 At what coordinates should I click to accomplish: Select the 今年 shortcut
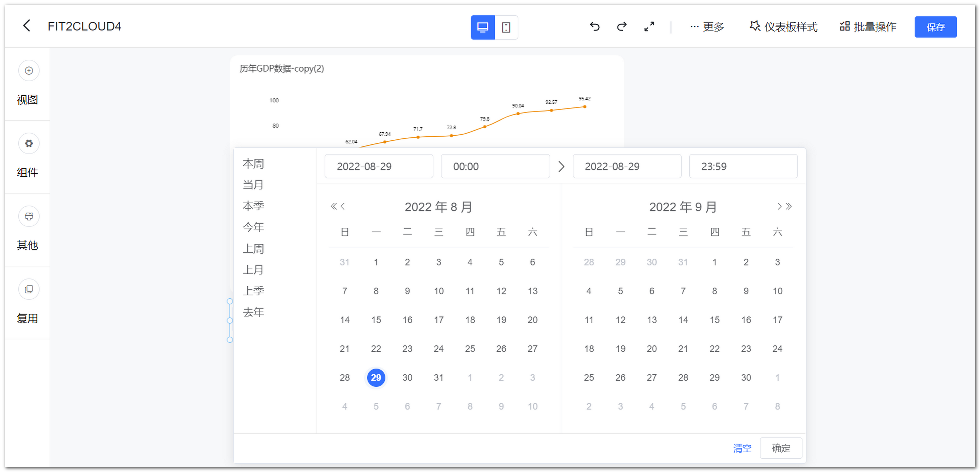point(253,227)
